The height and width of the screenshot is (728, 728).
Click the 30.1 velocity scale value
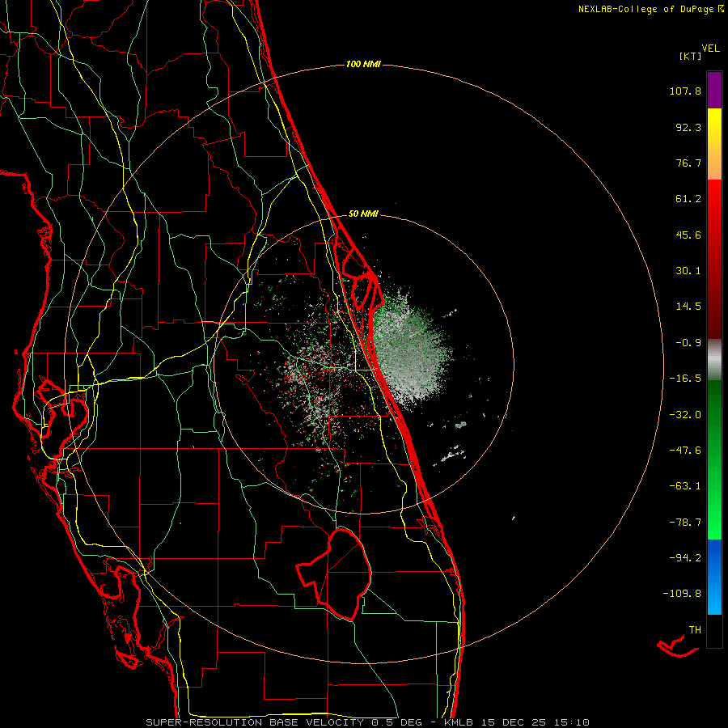pyautogui.click(x=688, y=271)
